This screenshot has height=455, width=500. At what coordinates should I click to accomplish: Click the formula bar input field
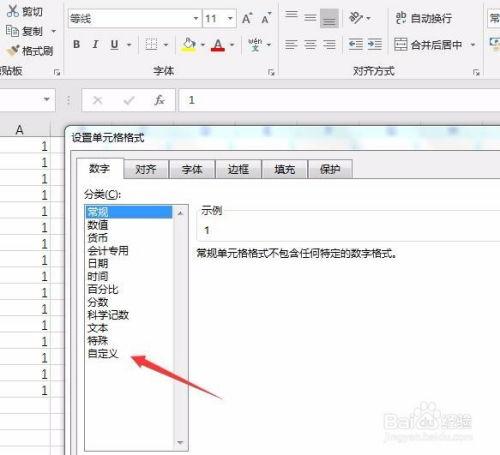[339, 100]
